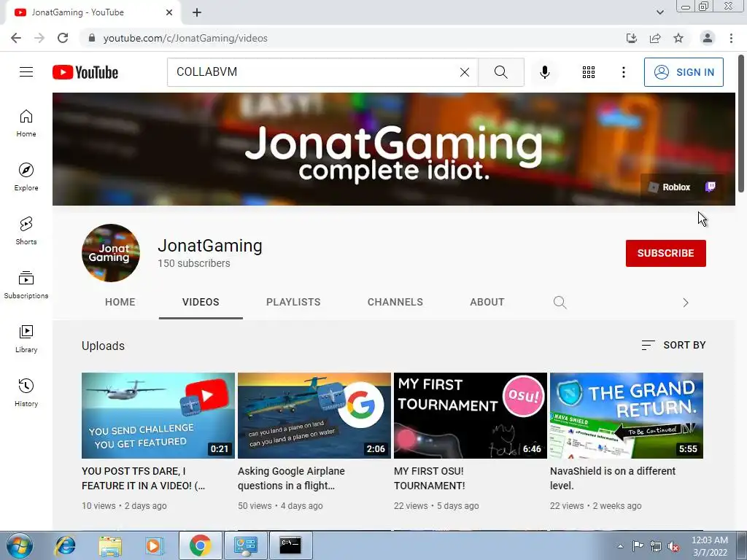Start voice search with the microphone

coord(545,72)
